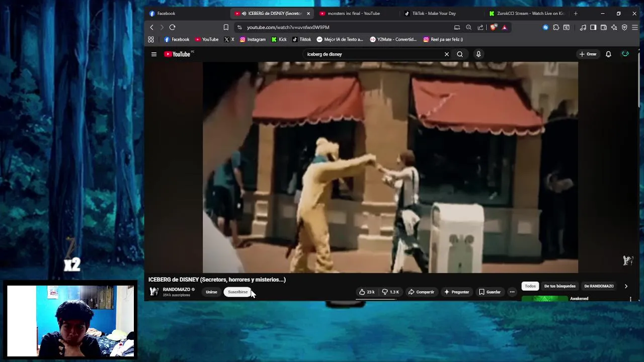Open three-dot options for Awakened video
This screenshot has height=362, width=644.
(x=630, y=299)
